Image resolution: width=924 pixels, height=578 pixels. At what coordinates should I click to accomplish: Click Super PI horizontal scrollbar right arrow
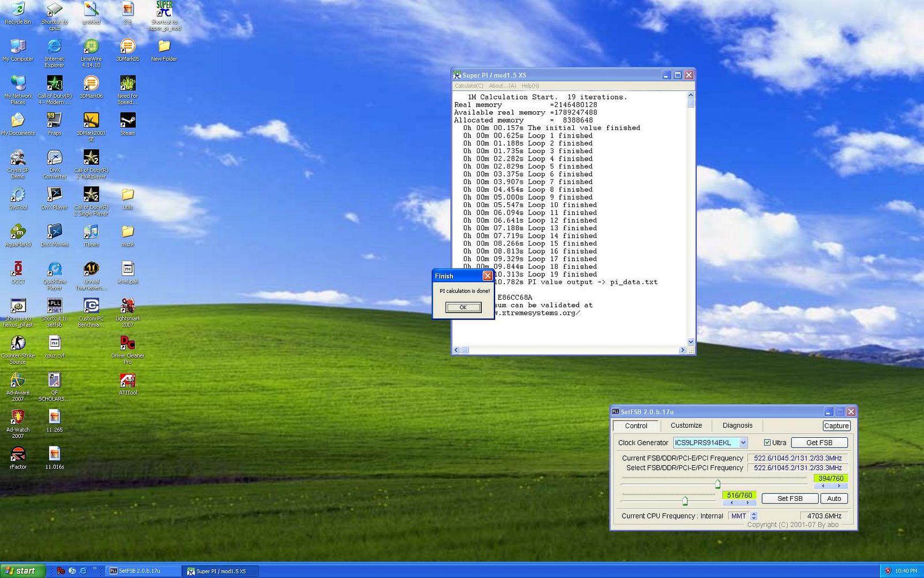(682, 350)
